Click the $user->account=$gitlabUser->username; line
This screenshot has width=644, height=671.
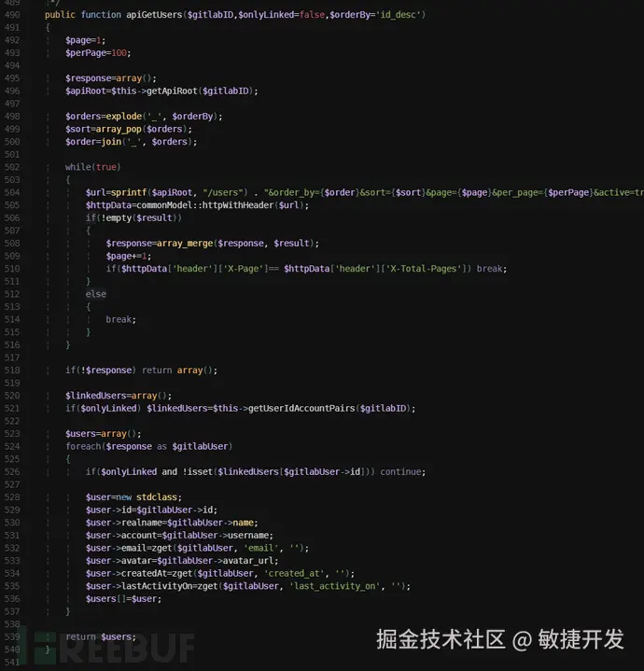[x=179, y=536]
